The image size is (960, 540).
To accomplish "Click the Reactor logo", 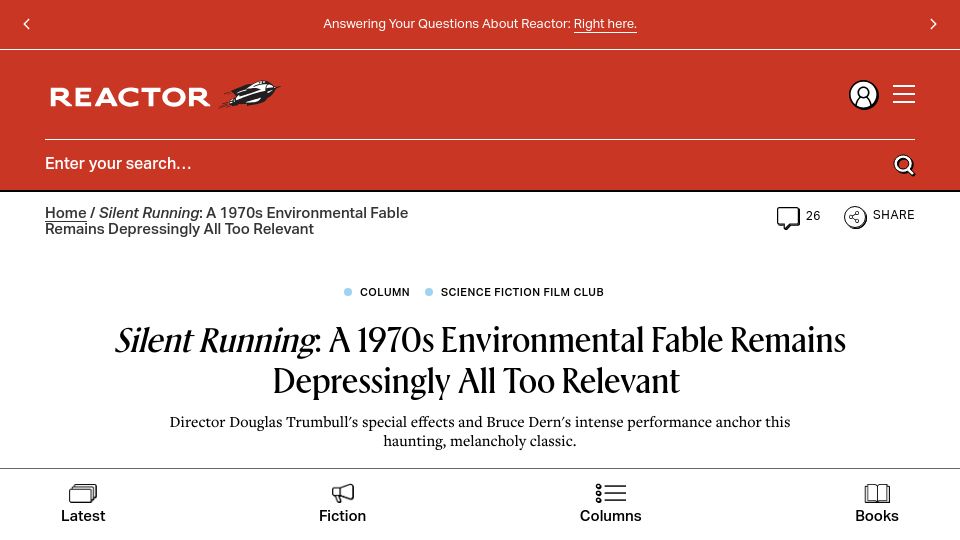I will tap(164, 95).
